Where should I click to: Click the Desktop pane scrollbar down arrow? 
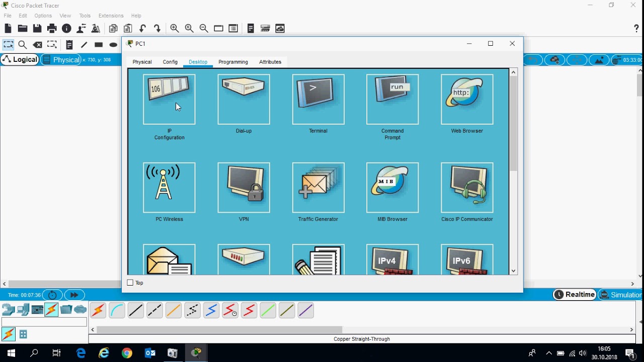click(x=513, y=270)
